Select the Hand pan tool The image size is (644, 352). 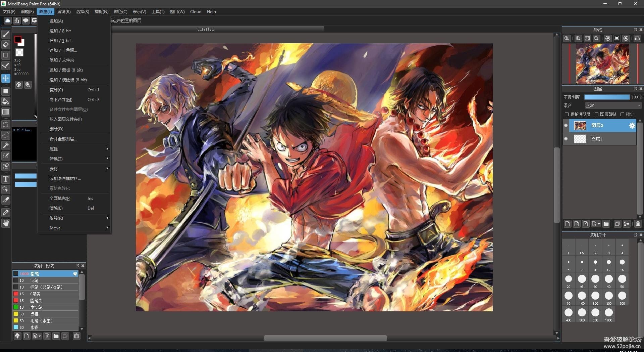coord(6,223)
